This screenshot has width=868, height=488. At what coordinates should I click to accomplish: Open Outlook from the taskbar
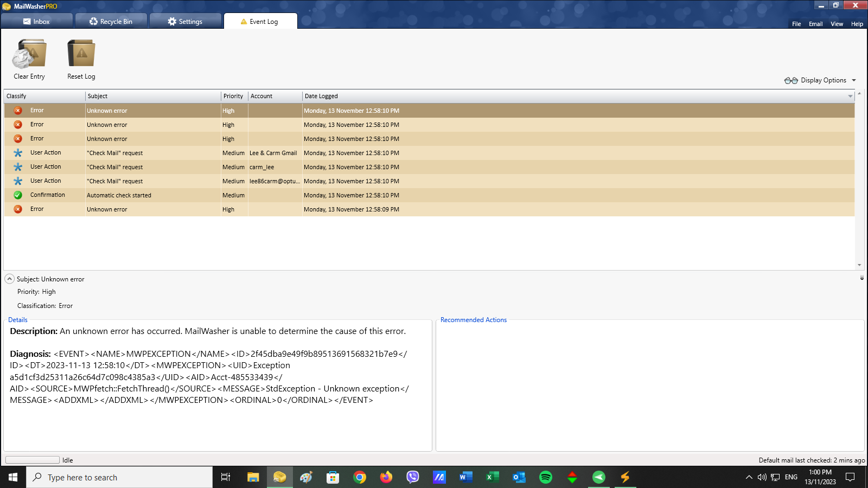519,477
